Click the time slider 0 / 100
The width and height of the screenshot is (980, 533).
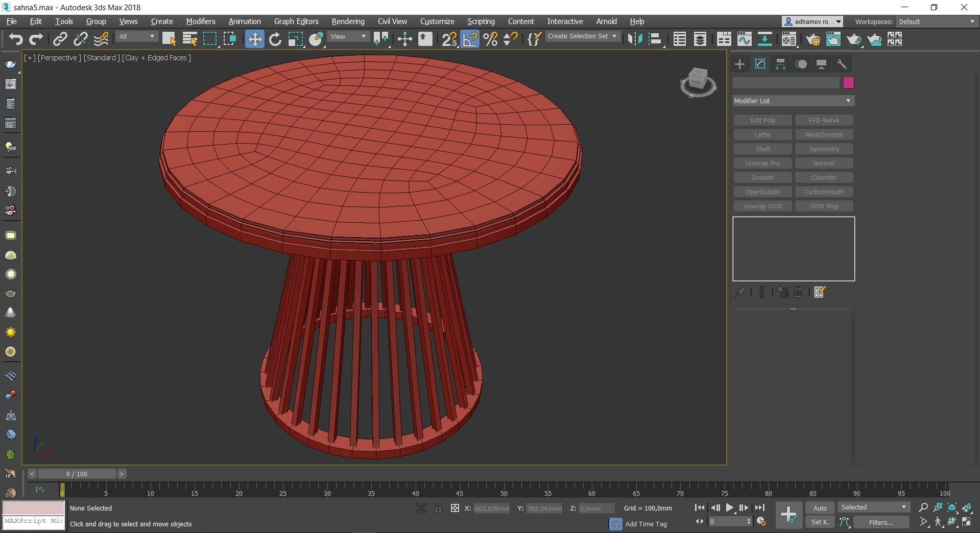(77, 474)
